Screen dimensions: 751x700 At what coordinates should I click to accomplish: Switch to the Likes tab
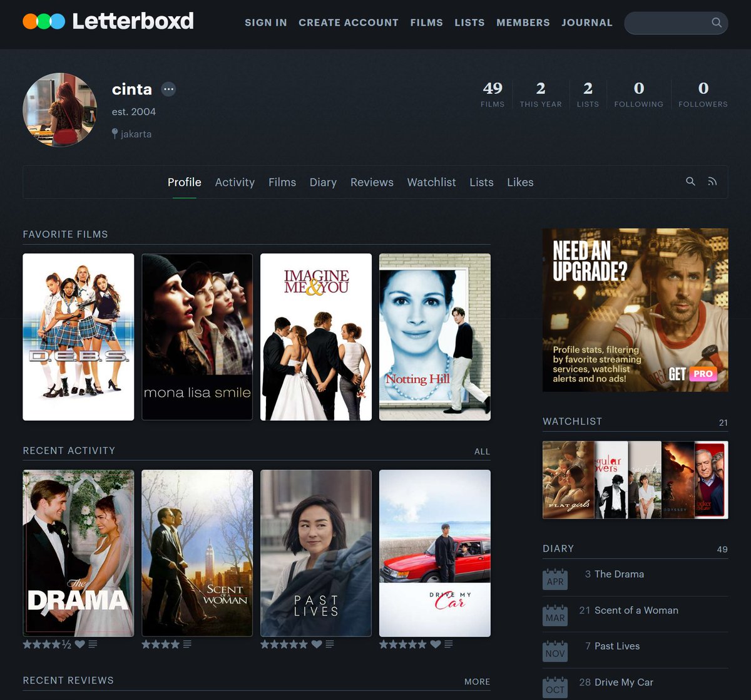pos(520,182)
